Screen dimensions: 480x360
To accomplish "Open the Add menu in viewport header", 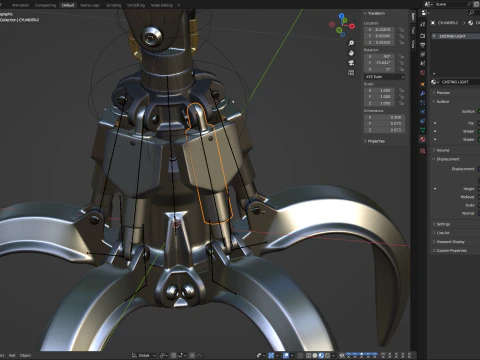I will coord(12,355).
